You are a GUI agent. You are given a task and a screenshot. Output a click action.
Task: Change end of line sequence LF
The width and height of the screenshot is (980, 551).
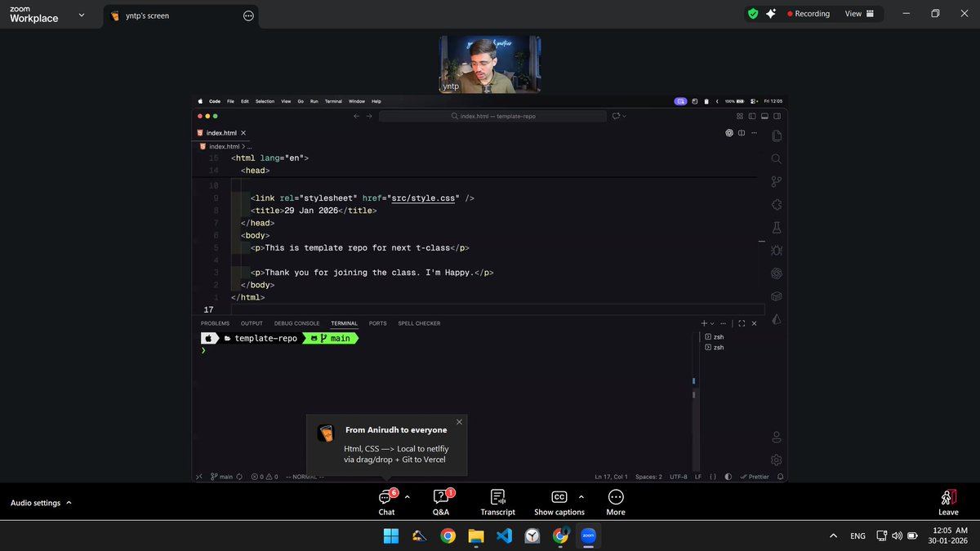pos(698,477)
